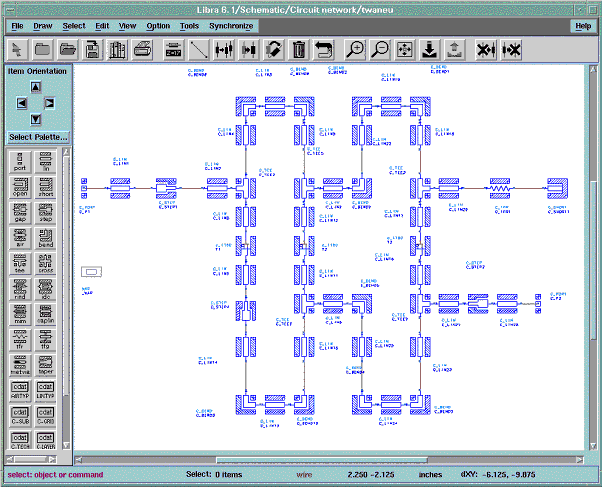Screen dimensions: 602x487
Task: Select the wire drawing line tool
Action: click(199, 50)
